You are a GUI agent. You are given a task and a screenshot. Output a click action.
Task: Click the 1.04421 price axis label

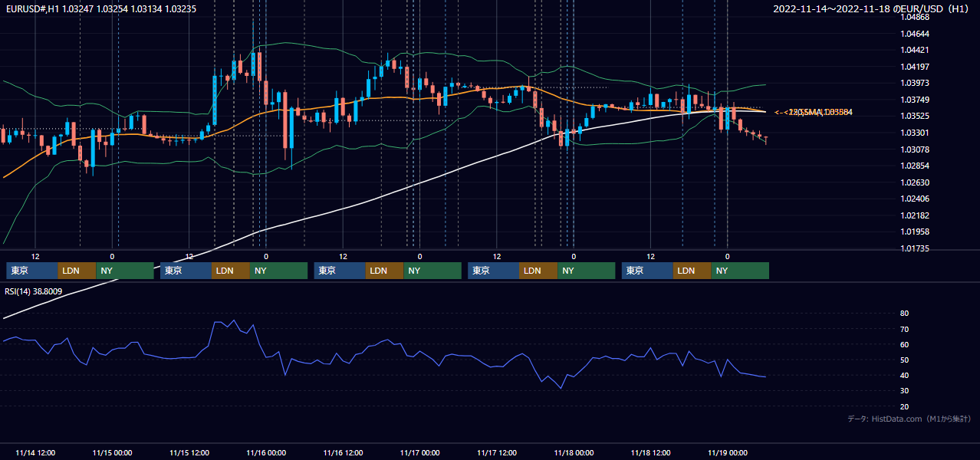tap(915, 51)
